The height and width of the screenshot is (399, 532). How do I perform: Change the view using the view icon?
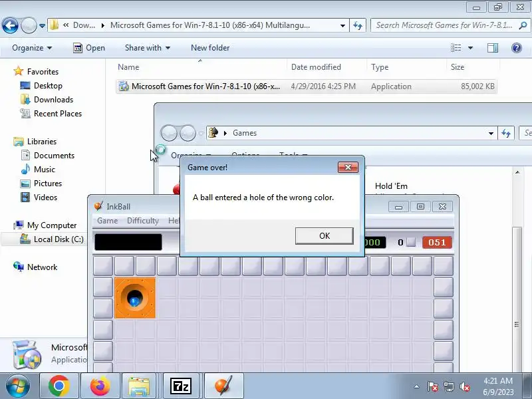tap(456, 48)
